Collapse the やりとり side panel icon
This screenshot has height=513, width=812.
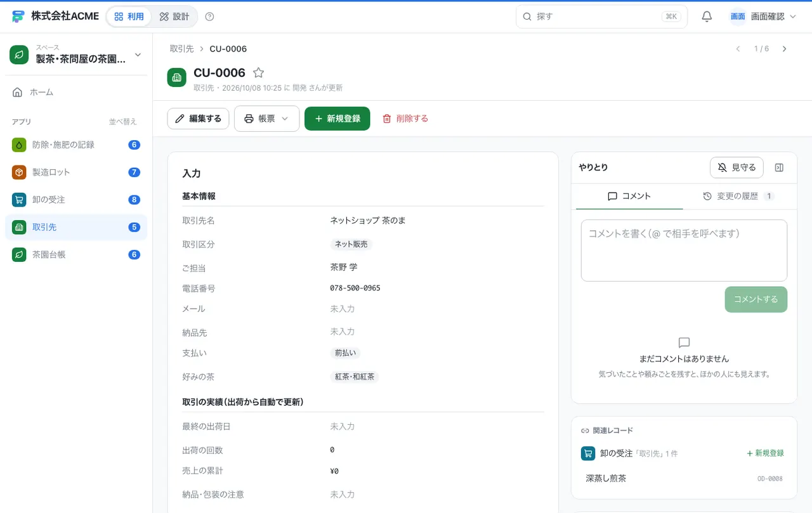[x=780, y=167]
